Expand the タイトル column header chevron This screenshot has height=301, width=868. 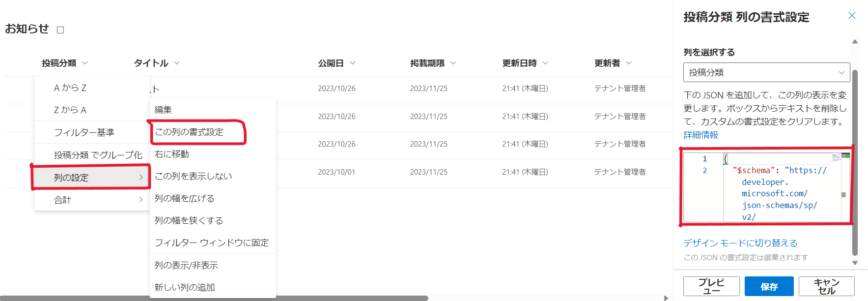[x=177, y=63]
